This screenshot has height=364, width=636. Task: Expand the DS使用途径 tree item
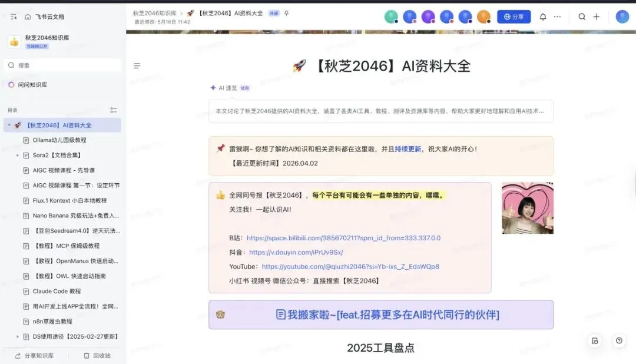17,336
